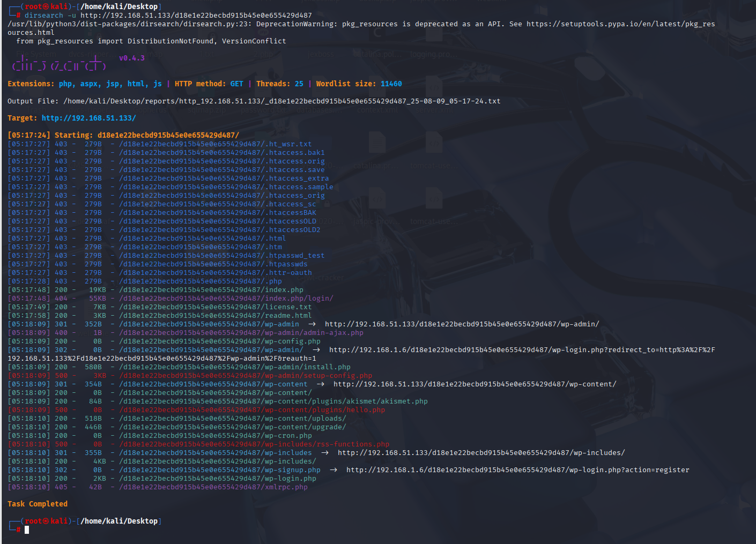Viewport: 756px width, 544px height.
Task: Click the rss-functions.php 500 result
Action: pyautogui.click(x=198, y=444)
